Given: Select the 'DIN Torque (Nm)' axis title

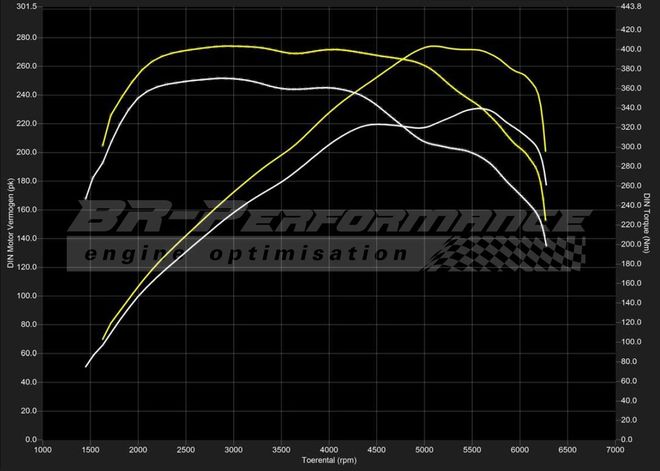Looking at the screenshot, I should [x=651, y=223].
